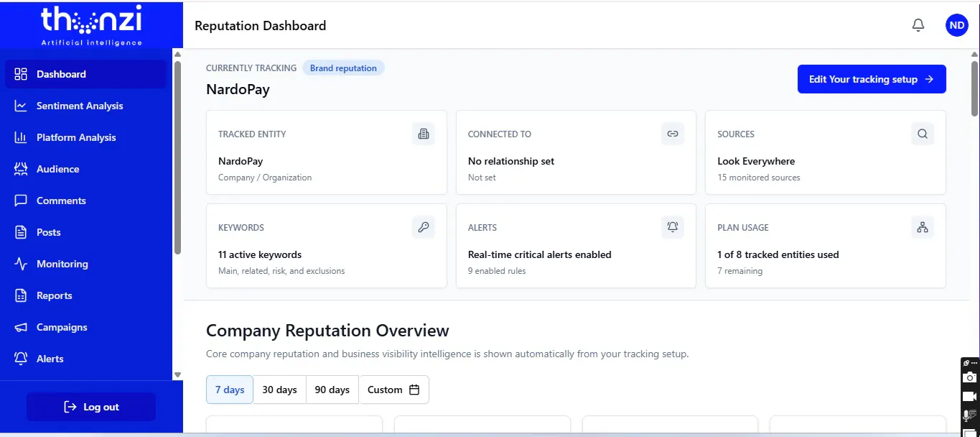Click the Brand reputation badge

click(x=343, y=68)
